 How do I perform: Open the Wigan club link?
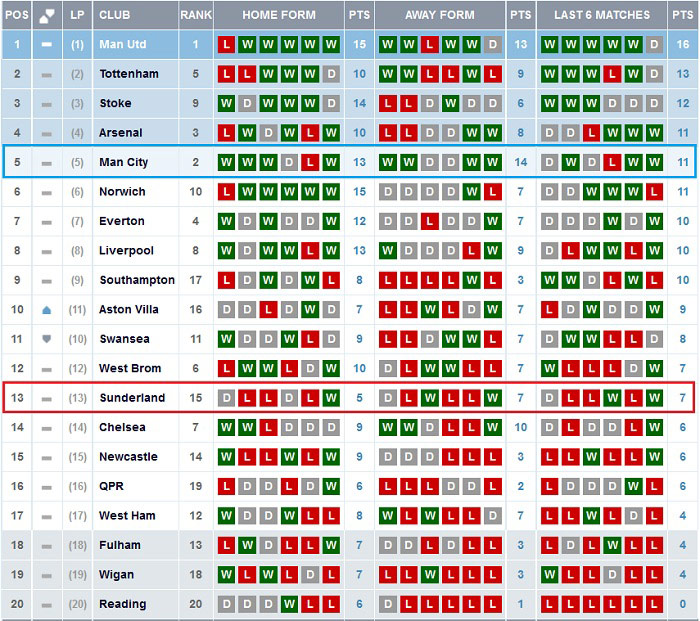pyautogui.click(x=116, y=575)
